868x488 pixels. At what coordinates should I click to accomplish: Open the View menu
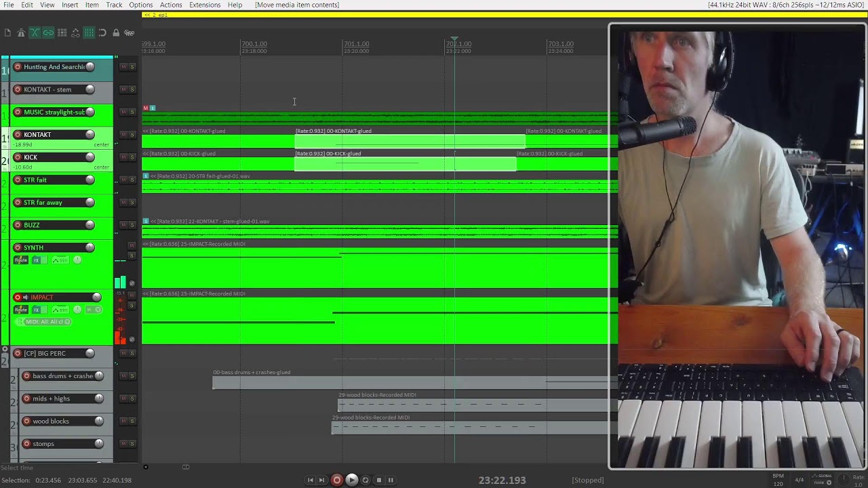(x=47, y=5)
